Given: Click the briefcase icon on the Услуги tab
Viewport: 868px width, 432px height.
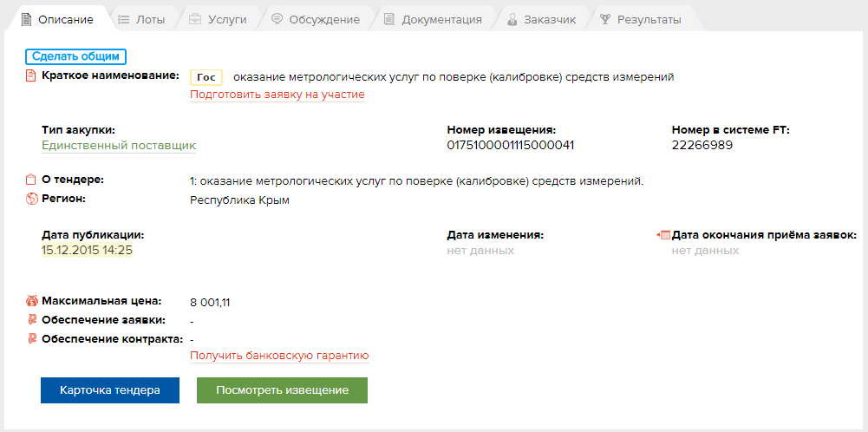Looking at the screenshot, I should coord(195,19).
